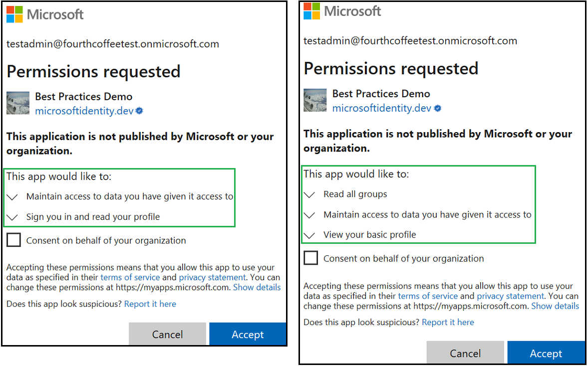Expand Maintain access permission in left dialog

(x=12, y=196)
